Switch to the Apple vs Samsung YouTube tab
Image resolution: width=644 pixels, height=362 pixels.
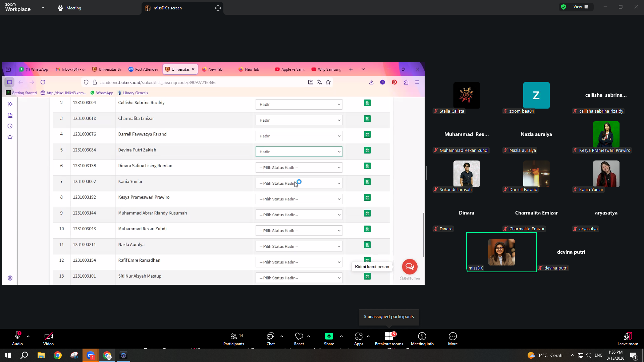pos(290,69)
